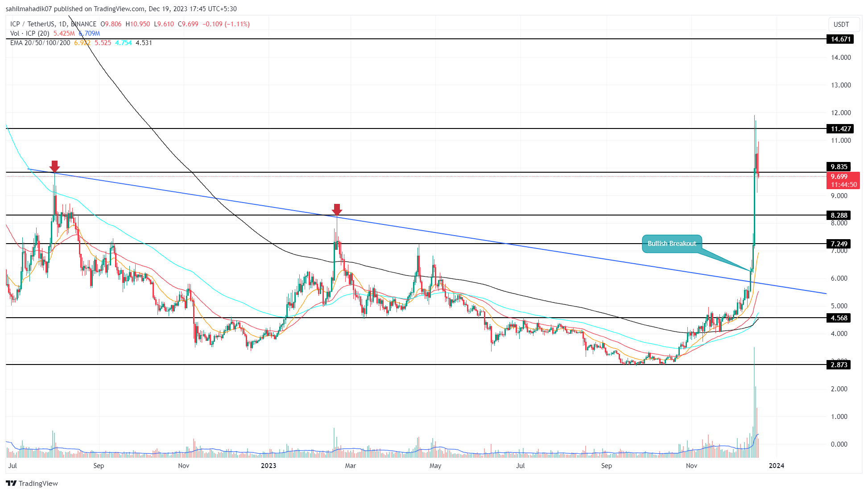Click the ICP / TetherUS symbol title
The image size is (868, 493).
point(53,24)
